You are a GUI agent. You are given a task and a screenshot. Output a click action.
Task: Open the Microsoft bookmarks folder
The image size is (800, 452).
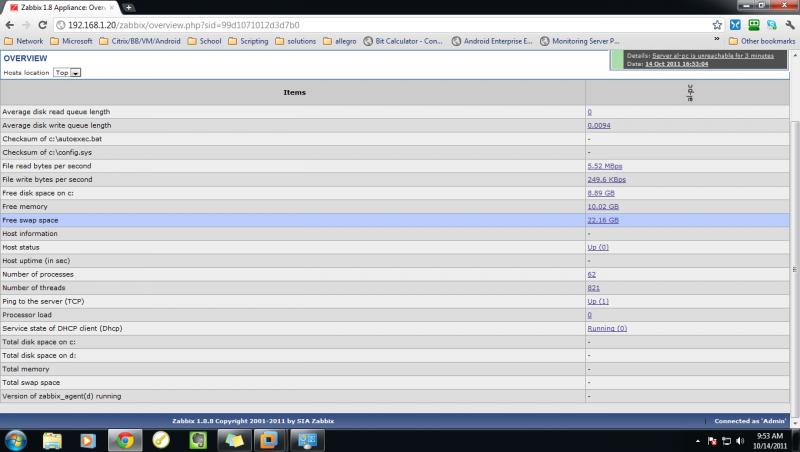pos(71,41)
